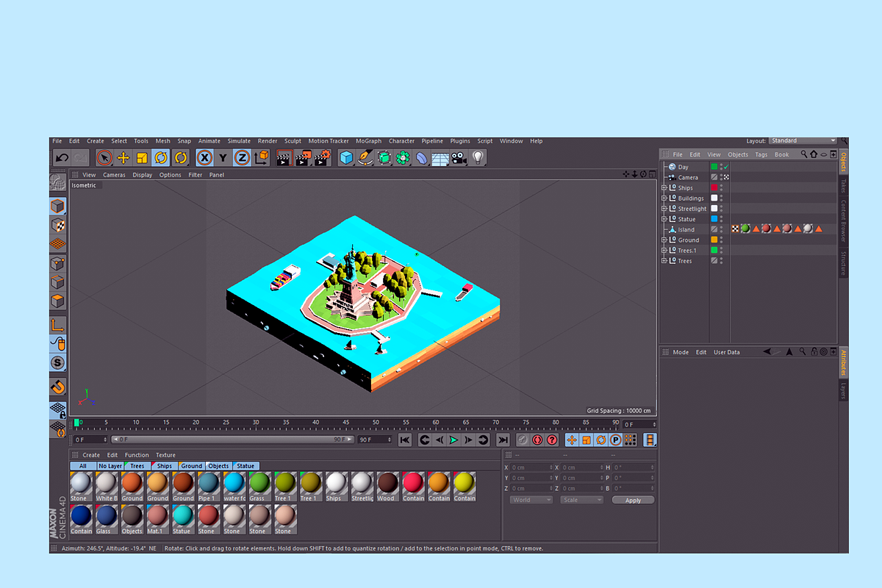Screen dimensions: 882x588
Task: Expand the Statue object group
Action: 664,219
